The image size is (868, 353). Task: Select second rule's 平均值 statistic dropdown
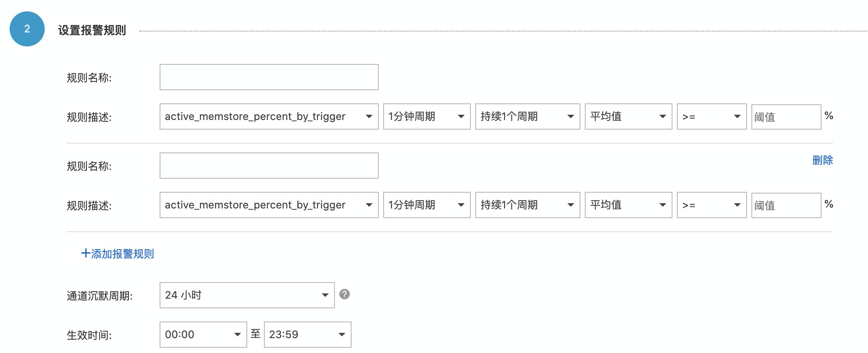click(x=628, y=205)
